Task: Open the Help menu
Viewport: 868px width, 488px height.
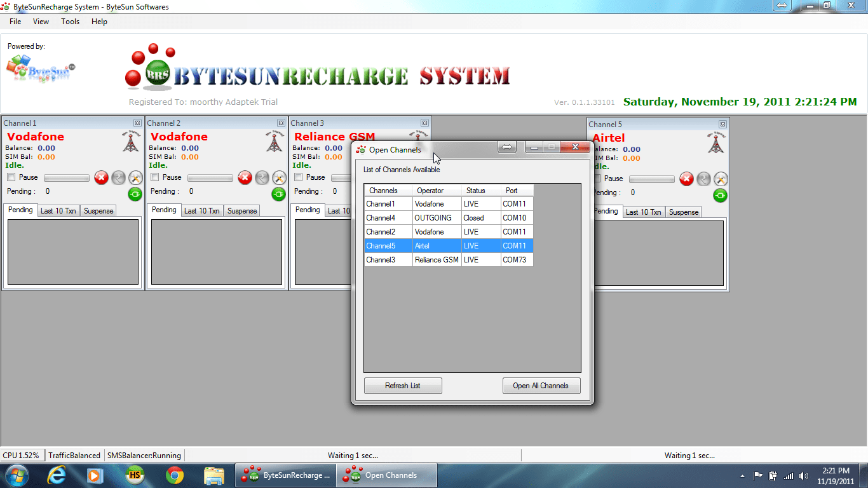Action: click(99, 22)
